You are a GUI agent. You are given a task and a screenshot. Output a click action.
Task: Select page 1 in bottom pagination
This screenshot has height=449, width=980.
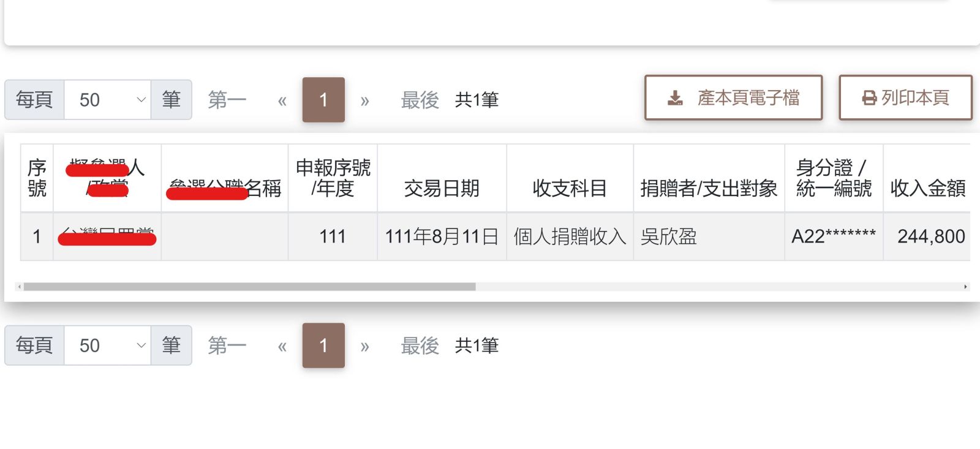tap(323, 345)
